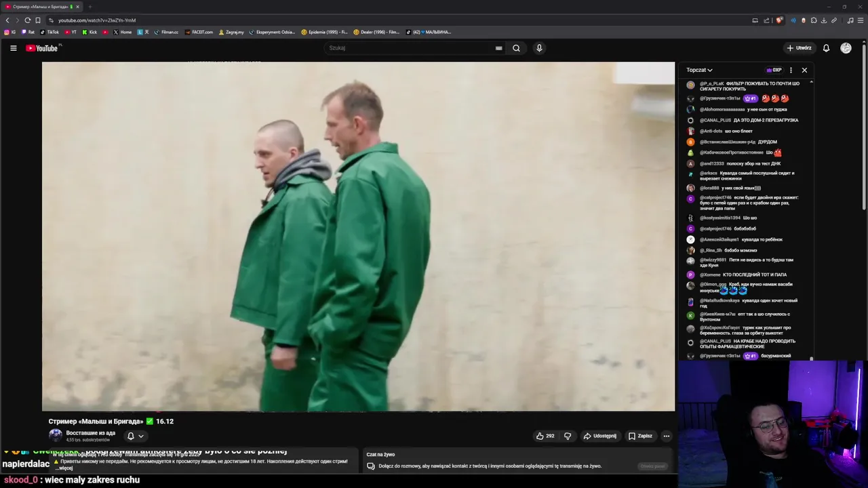Viewport: 868px width, 488px height.
Task: Open the browser extensions puzzle icon
Action: tap(814, 20)
